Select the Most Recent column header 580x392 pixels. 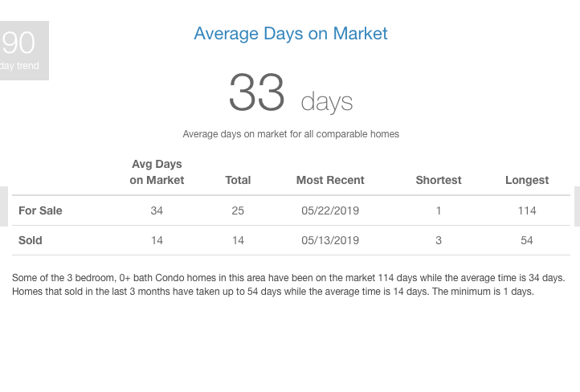point(330,180)
